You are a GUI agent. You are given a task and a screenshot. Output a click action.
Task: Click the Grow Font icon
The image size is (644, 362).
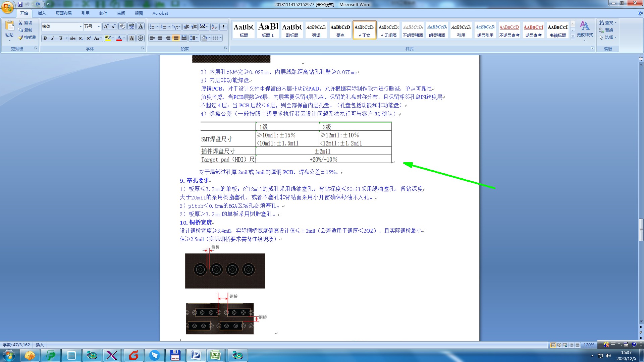click(106, 26)
